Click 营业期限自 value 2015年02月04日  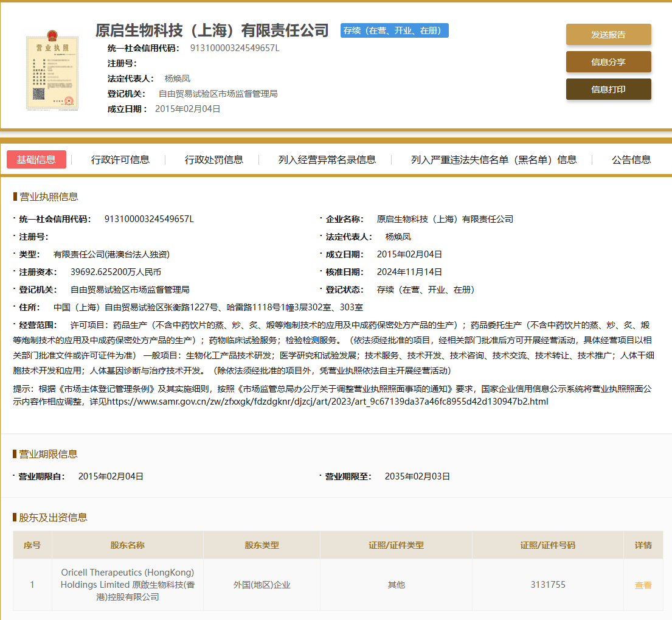pos(111,476)
